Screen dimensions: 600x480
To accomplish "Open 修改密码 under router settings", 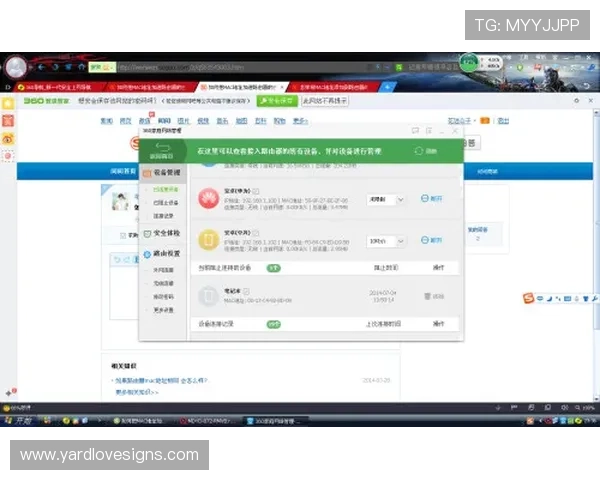I will pos(163,297).
